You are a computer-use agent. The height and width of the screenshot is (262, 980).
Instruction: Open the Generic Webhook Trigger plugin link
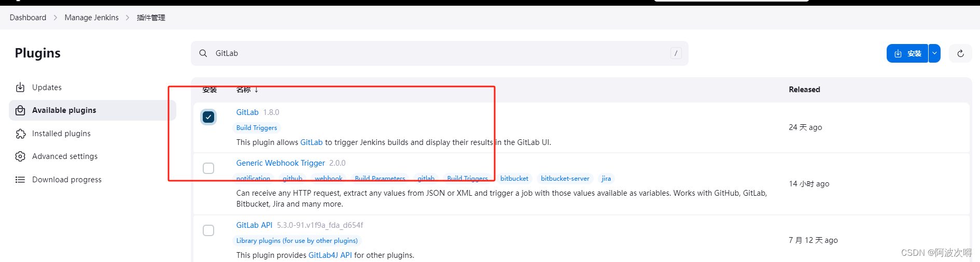(281, 163)
